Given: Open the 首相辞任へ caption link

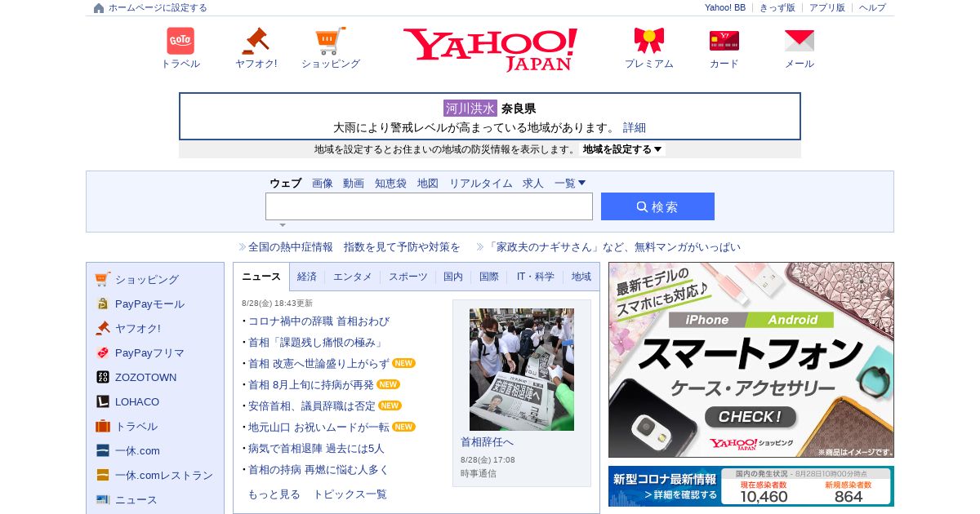Looking at the screenshot, I should (487, 442).
